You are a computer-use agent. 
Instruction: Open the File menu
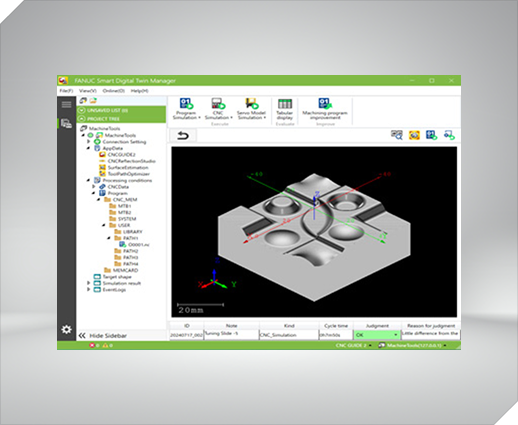pos(66,91)
